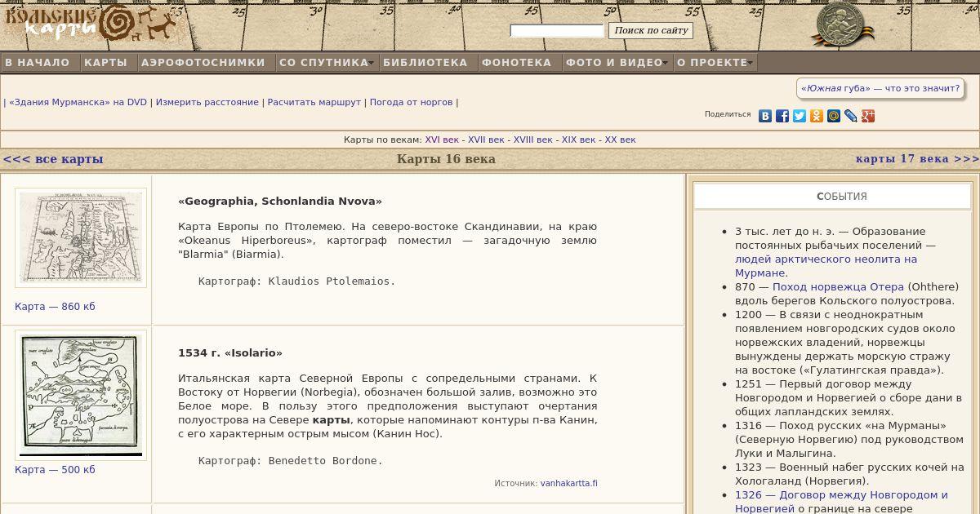Click the Поделиться label
Viewport: 980px width, 514px height.
[x=728, y=115]
